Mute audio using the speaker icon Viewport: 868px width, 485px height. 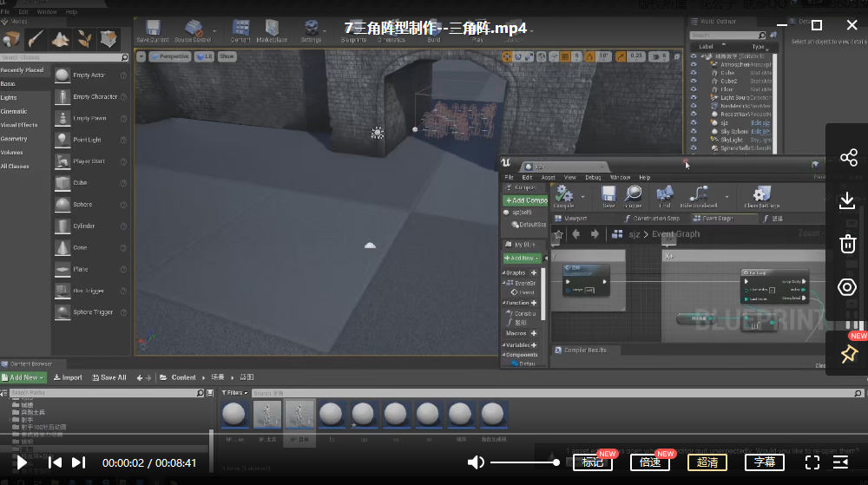[476, 462]
